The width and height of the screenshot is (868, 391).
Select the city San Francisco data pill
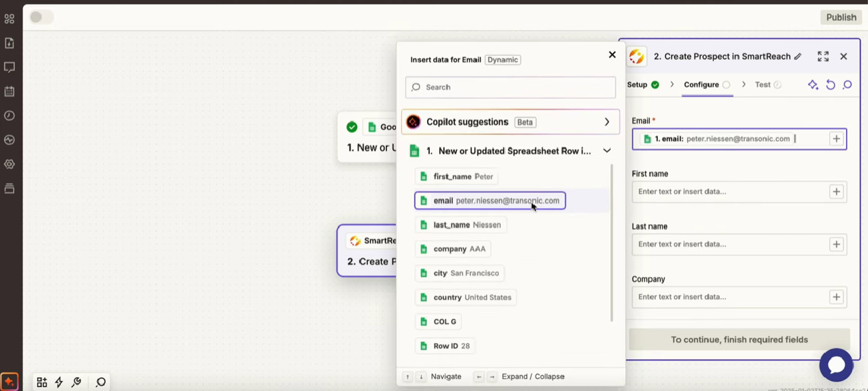[460, 273]
